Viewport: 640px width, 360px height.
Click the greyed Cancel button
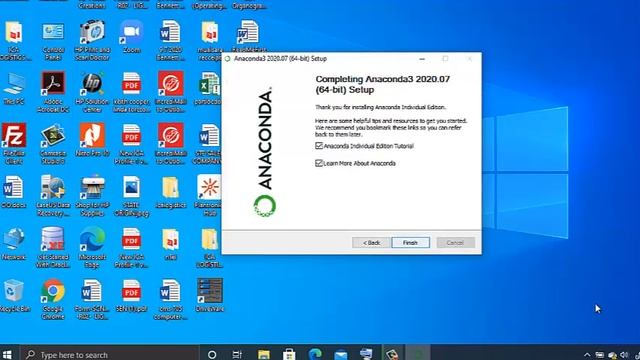[455, 242]
